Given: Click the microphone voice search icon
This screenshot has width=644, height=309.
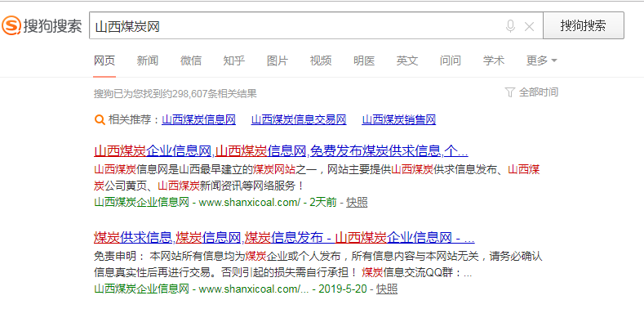Looking at the screenshot, I should [510, 26].
